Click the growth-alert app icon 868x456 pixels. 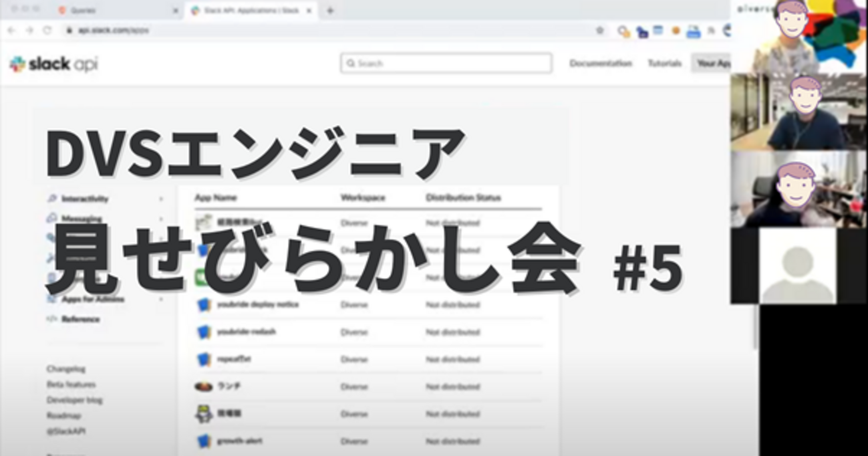(x=204, y=441)
